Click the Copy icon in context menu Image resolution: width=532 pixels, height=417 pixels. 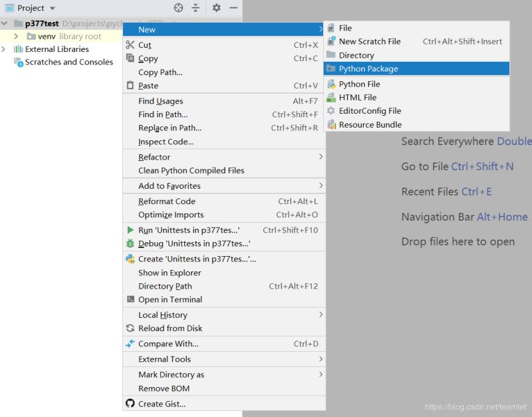coord(130,59)
